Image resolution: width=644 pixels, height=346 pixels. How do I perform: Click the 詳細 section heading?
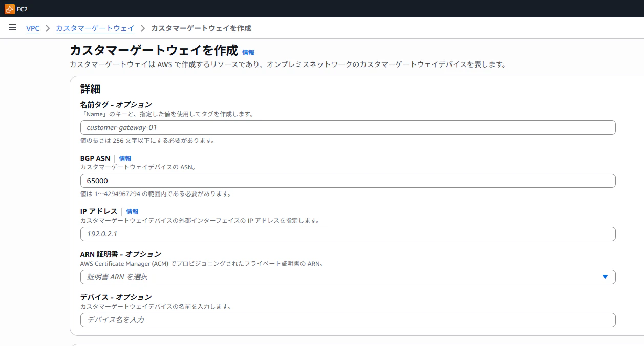click(x=91, y=89)
